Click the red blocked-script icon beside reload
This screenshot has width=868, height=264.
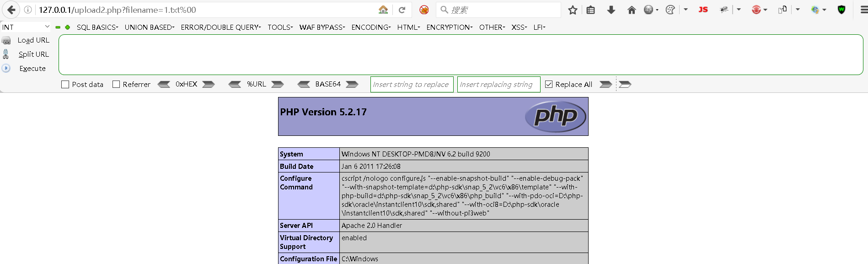coord(424,10)
